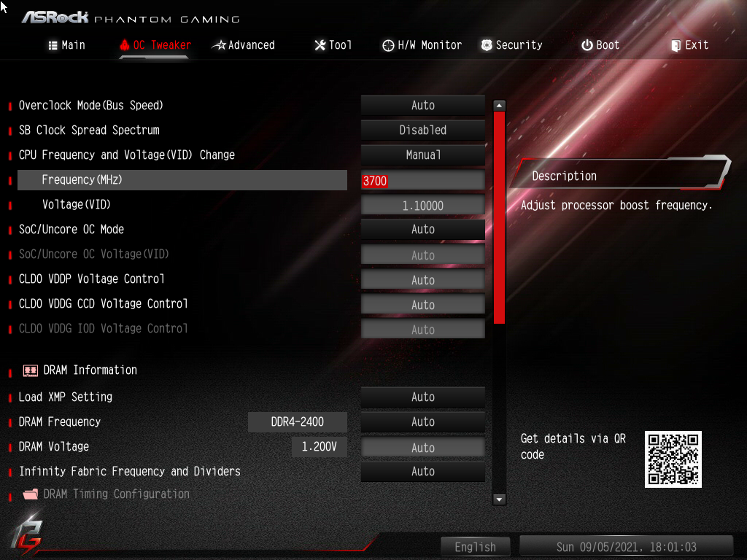Open the Overclock Mode (Bus Speed) dropdown

click(422, 105)
